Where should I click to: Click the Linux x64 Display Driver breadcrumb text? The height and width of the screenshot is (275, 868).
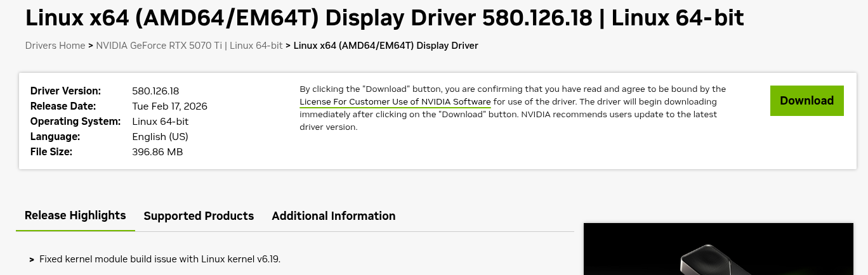pos(386,46)
